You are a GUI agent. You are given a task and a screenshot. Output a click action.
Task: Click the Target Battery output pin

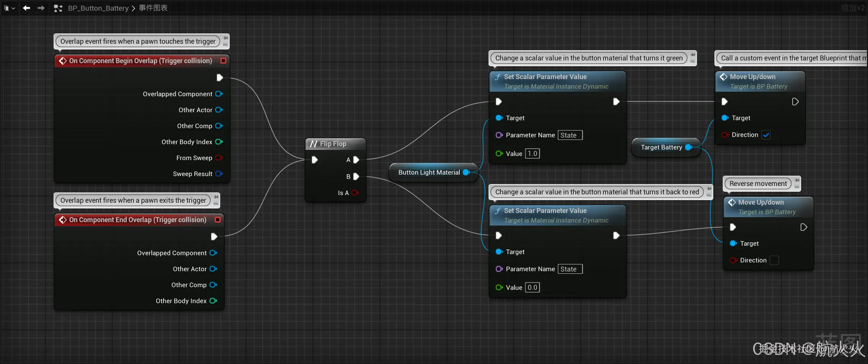[689, 147]
